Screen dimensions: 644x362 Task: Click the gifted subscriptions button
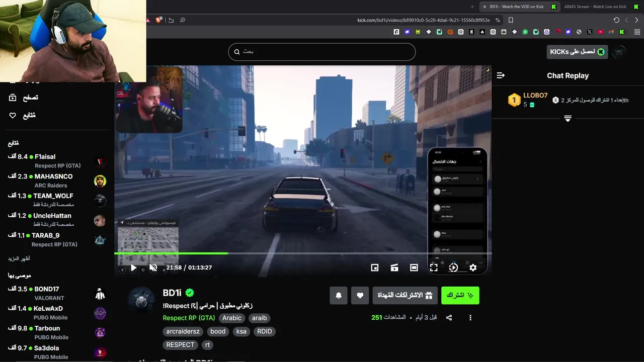(x=405, y=296)
